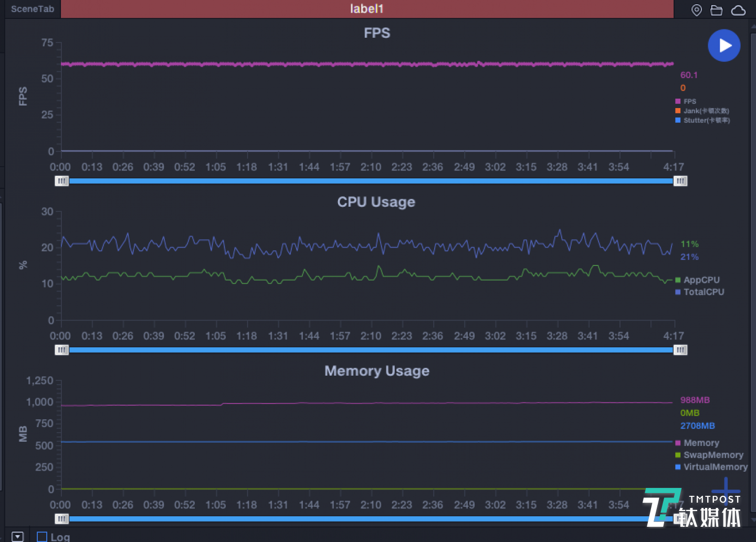Toggle the VirtualMemory legend series
The height and width of the screenshot is (542, 756).
click(711, 467)
